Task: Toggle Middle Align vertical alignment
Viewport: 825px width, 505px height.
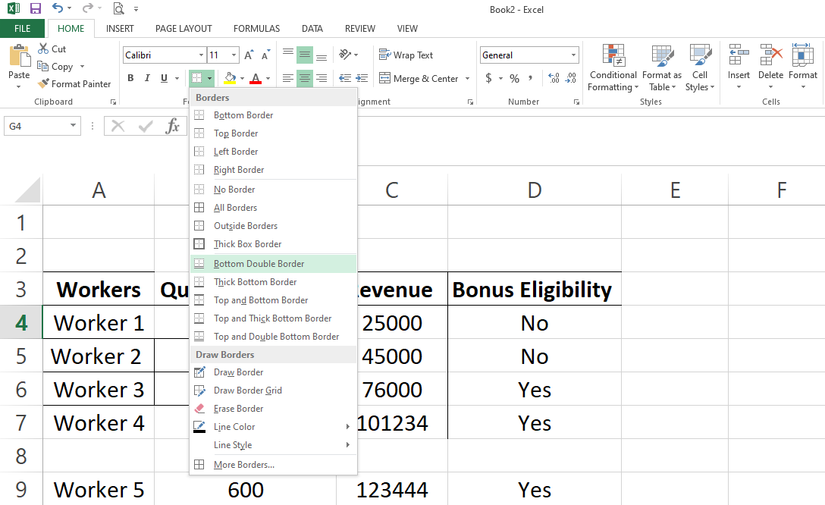Action: tap(305, 55)
